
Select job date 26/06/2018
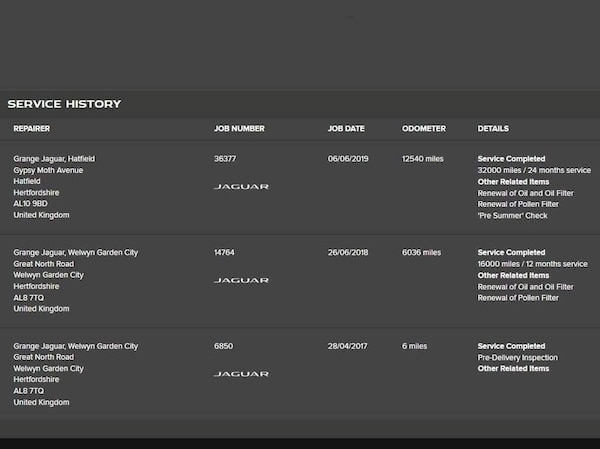pos(348,253)
